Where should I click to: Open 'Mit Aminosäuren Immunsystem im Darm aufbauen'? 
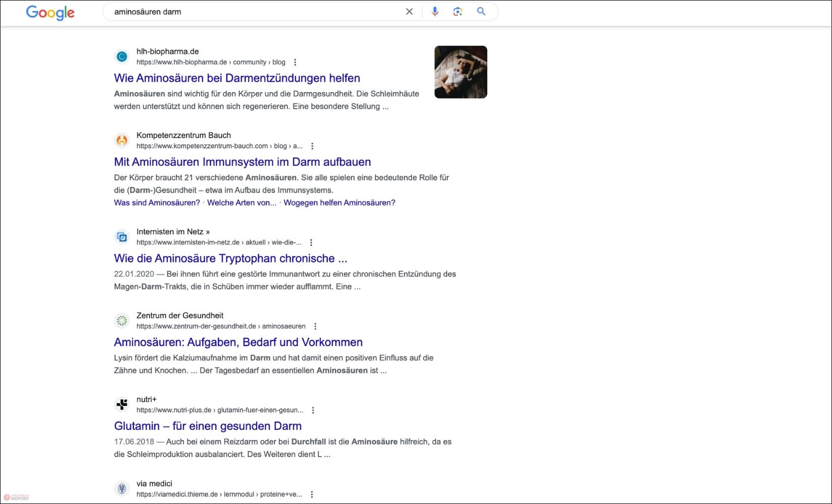(243, 162)
